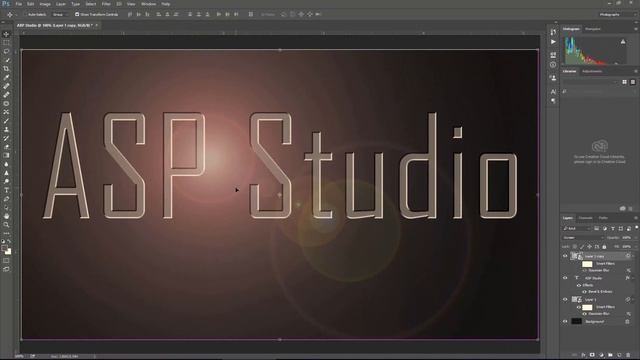Create new fill or adjustment layer
640x360 pixels.
[601, 355]
